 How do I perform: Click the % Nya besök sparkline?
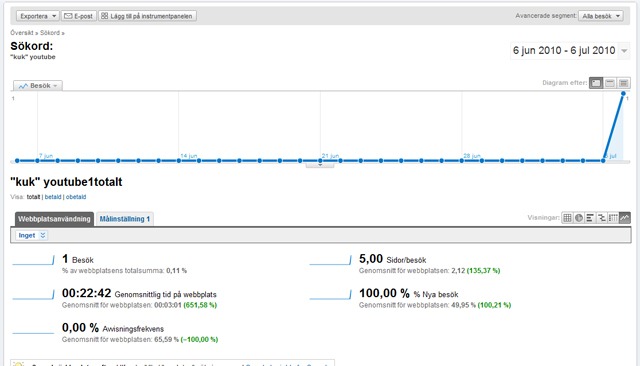click(x=331, y=295)
